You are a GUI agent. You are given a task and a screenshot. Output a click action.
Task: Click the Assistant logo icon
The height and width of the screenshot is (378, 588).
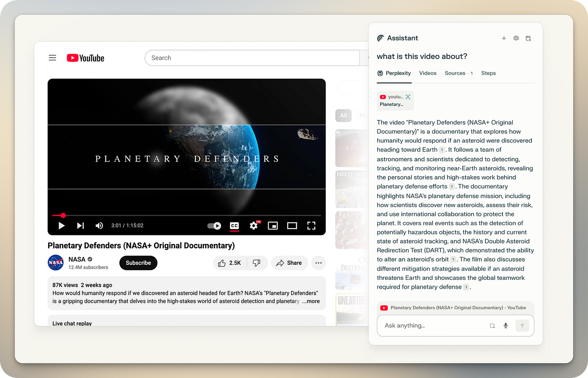click(380, 38)
